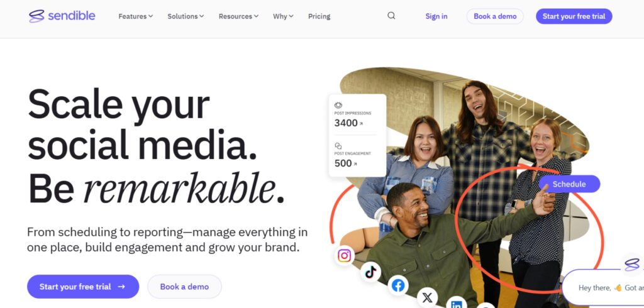Screen dimensions: 644x308
Task: Click the Schedule pill on photo
Action: click(x=569, y=184)
